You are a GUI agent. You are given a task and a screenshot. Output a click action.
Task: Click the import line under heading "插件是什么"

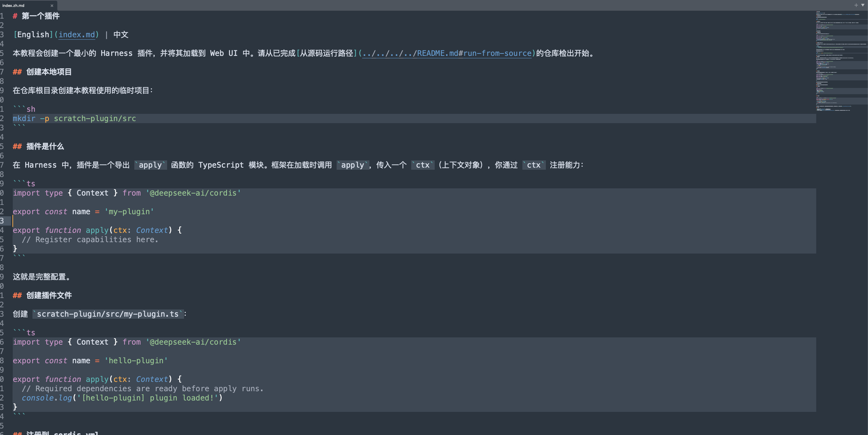(127, 193)
